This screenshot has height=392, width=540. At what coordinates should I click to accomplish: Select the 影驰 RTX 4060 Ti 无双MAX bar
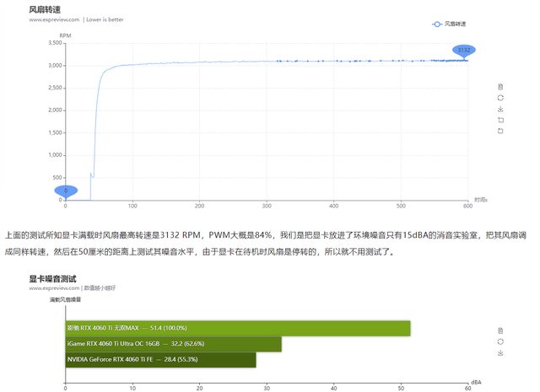[237, 327]
